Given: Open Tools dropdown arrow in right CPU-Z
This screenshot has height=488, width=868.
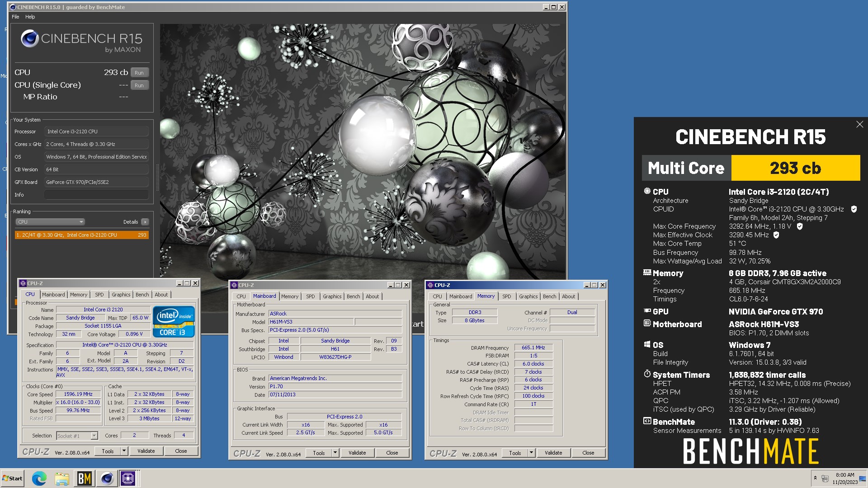Looking at the screenshot, I should 531,453.
